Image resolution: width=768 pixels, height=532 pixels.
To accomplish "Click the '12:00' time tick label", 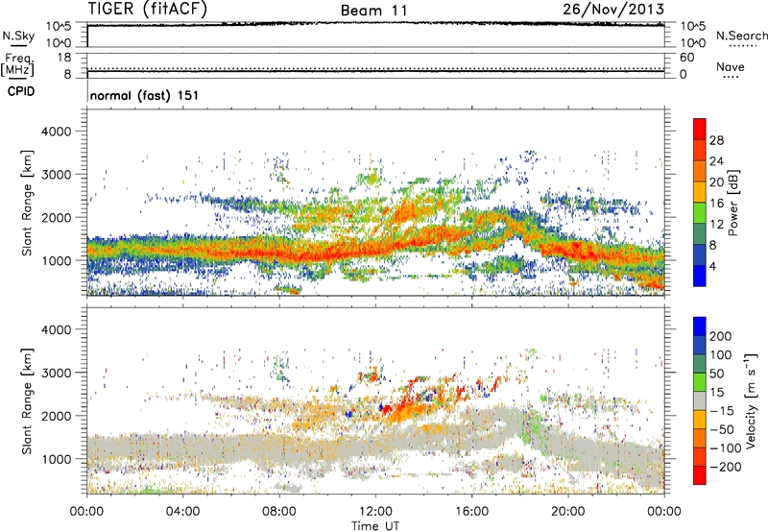I will tap(375, 512).
